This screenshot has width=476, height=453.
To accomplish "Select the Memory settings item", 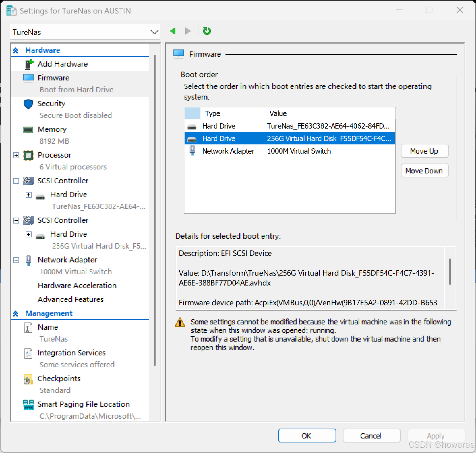I will point(52,129).
